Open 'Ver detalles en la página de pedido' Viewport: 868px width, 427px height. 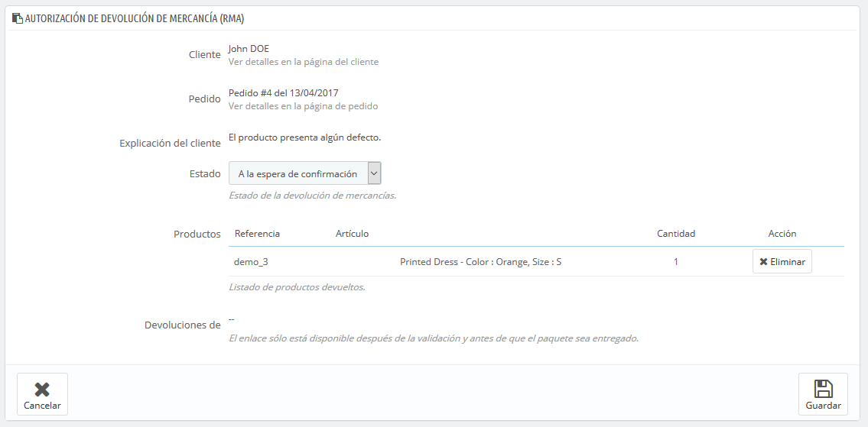coord(304,106)
